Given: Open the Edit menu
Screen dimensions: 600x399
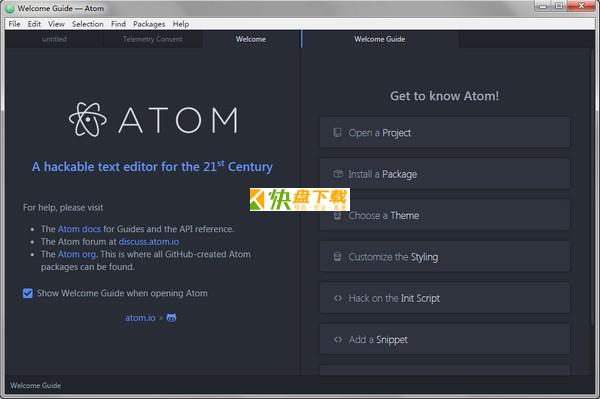Looking at the screenshot, I should click(34, 24).
